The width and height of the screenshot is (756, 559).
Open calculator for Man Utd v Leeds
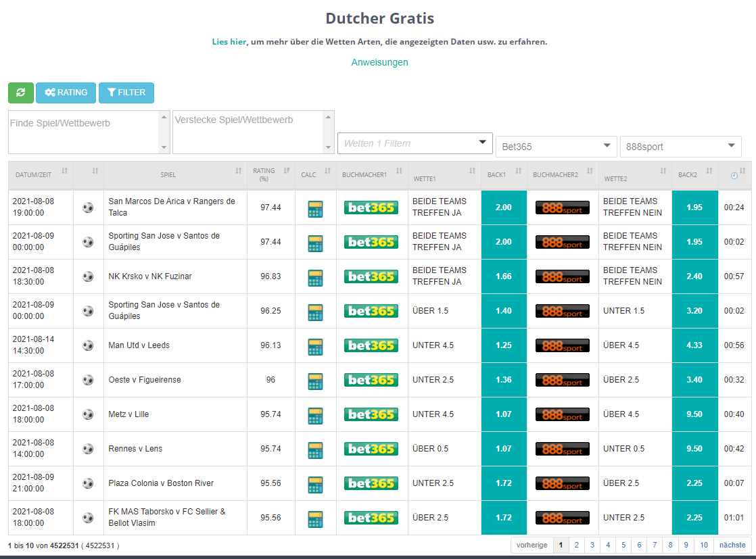pyautogui.click(x=315, y=347)
